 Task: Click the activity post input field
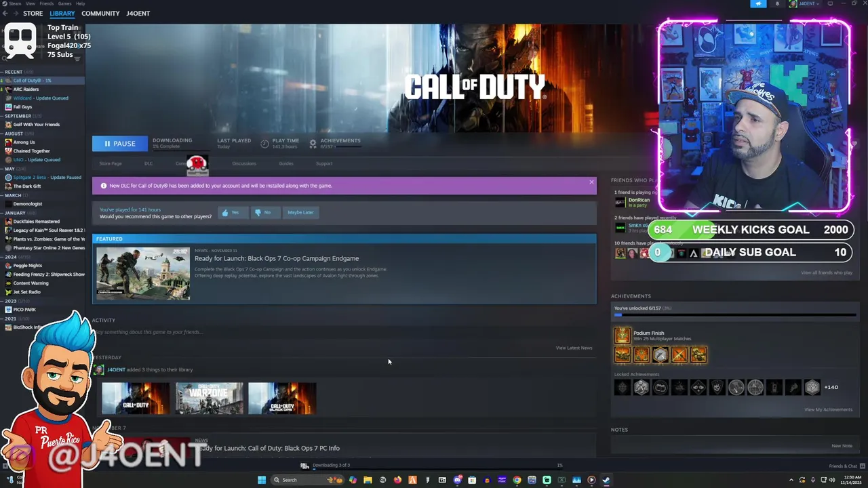[x=344, y=332]
